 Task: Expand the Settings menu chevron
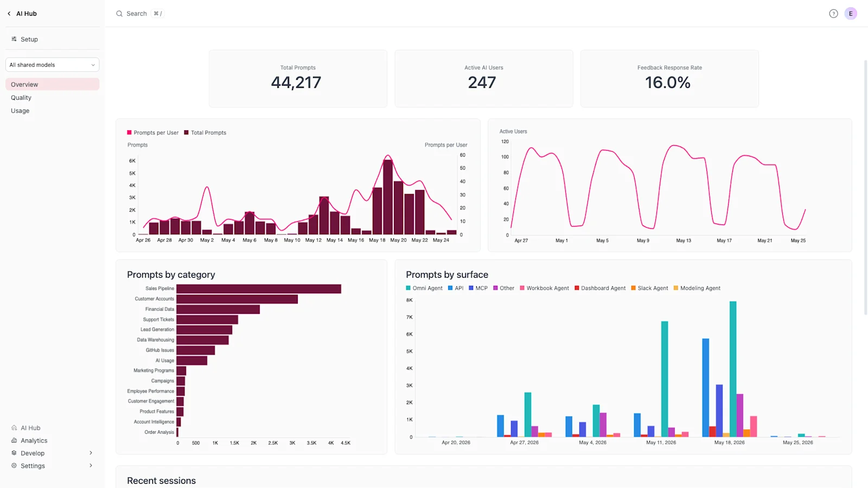click(x=91, y=466)
